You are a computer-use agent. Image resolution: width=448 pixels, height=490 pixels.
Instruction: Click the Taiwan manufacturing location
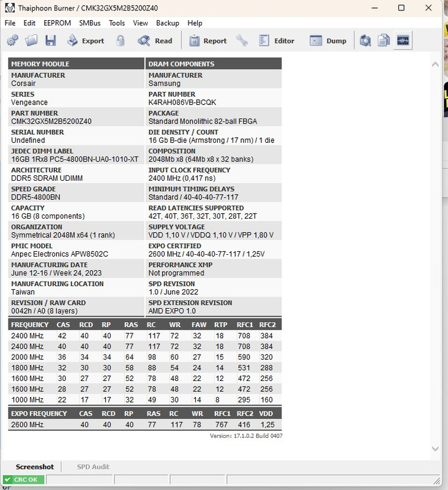pos(23,292)
